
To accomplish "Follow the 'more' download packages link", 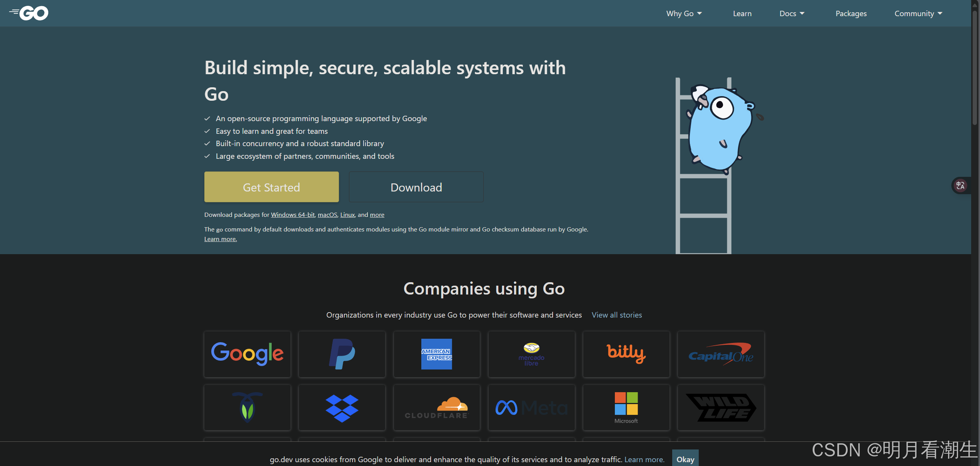I will (x=377, y=215).
